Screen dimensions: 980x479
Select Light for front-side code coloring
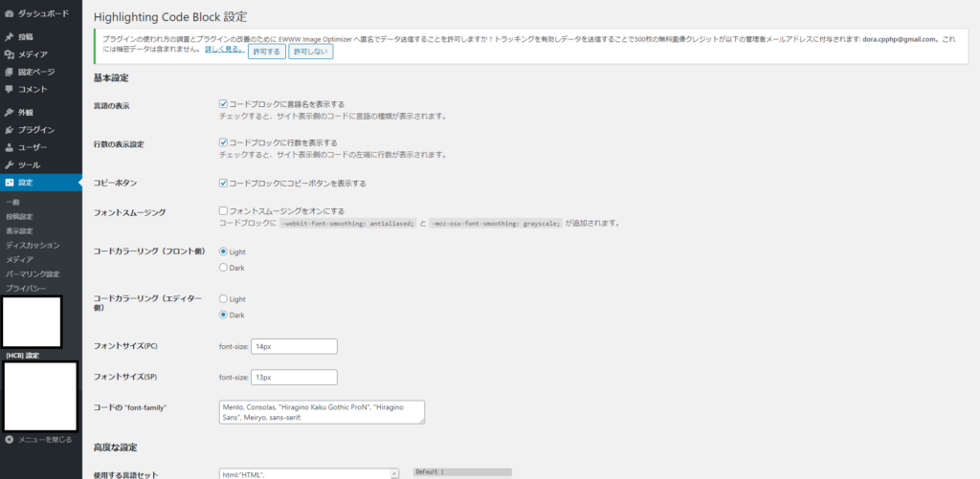coord(223,251)
